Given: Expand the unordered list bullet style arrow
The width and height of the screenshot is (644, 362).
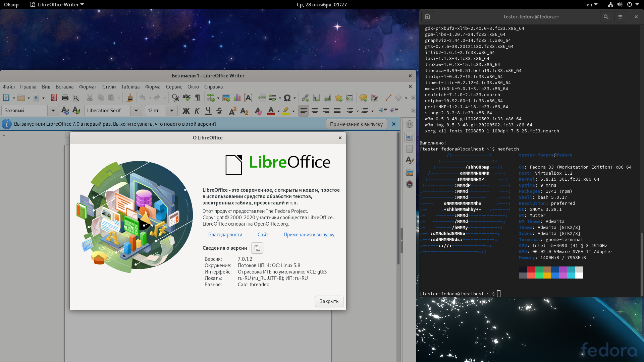Looking at the screenshot, I should (358, 111).
